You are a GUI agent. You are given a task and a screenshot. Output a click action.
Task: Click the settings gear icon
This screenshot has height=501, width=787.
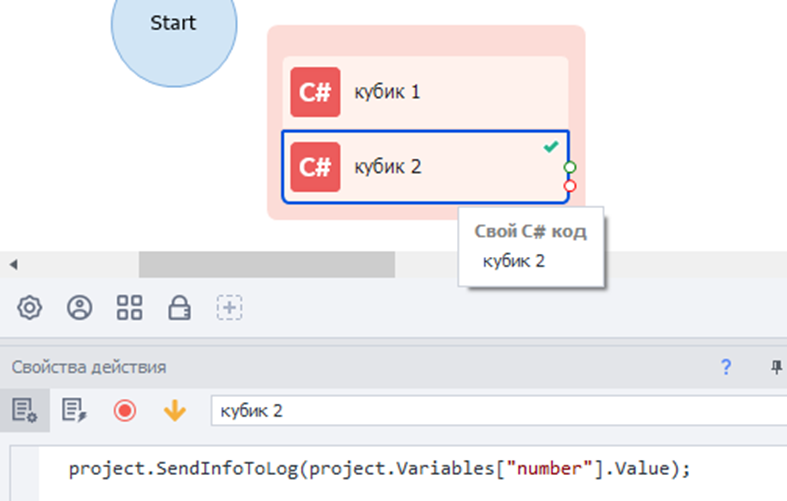(30, 308)
